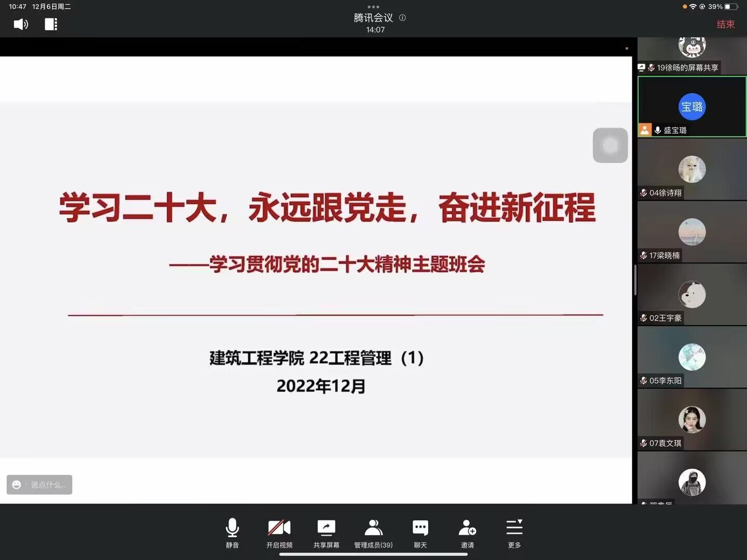Click the 结束 button to end meeting

pyautogui.click(x=725, y=24)
